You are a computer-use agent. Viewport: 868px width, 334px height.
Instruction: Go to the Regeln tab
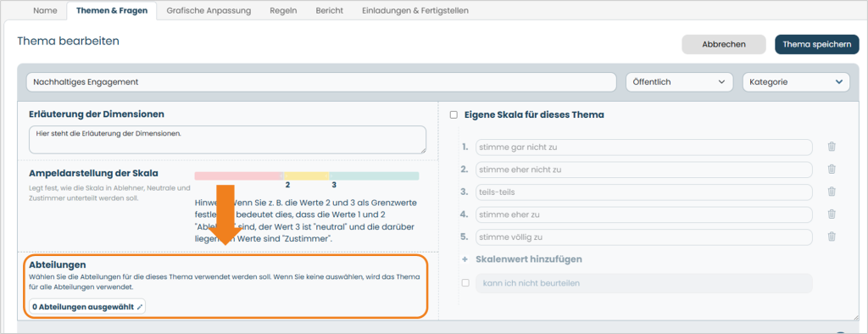point(283,10)
